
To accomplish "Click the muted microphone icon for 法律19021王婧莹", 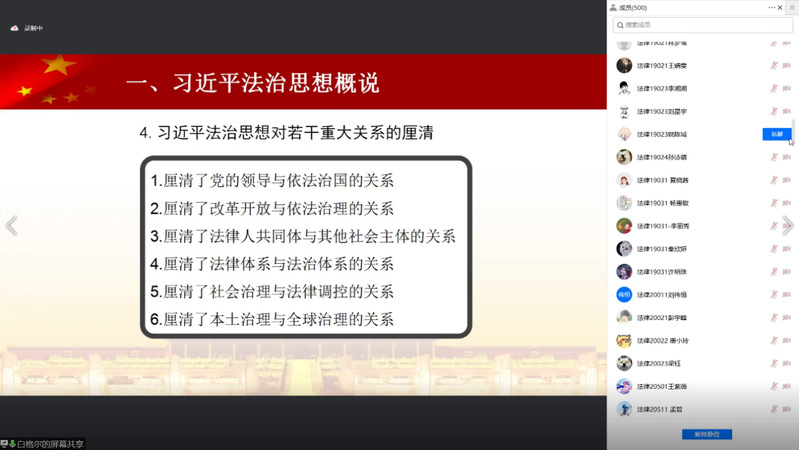I will 774,66.
